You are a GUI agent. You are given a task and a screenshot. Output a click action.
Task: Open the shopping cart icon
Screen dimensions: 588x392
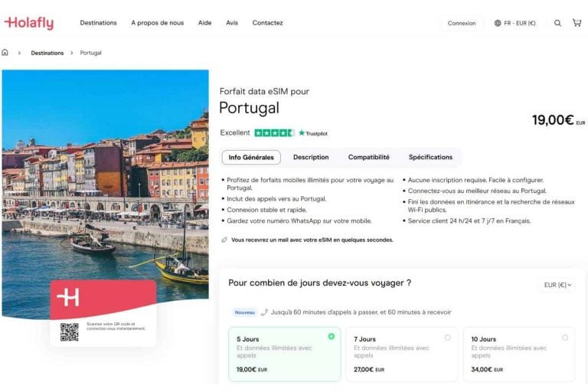click(577, 23)
